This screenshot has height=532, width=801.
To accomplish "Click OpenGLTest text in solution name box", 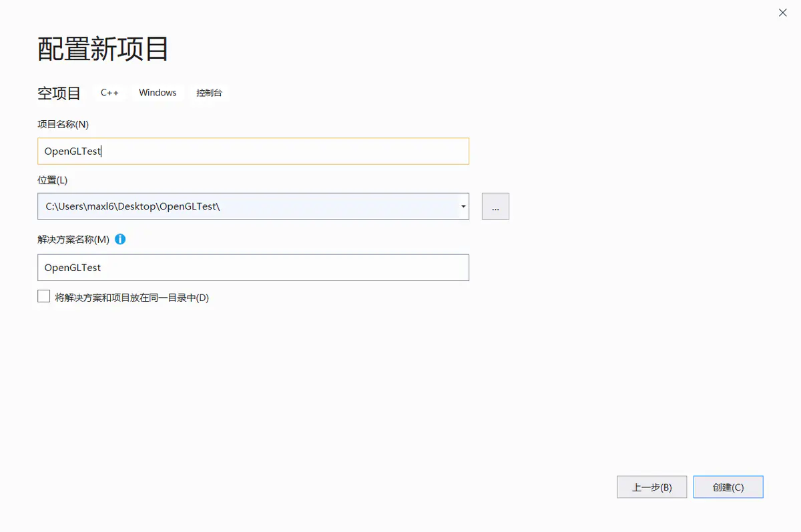I will [71, 268].
